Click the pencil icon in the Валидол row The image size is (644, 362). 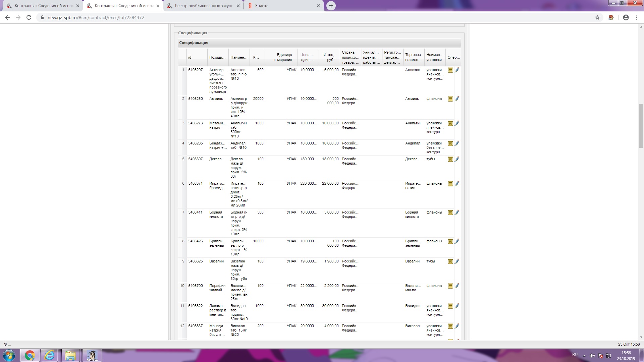(x=457, y=306)
